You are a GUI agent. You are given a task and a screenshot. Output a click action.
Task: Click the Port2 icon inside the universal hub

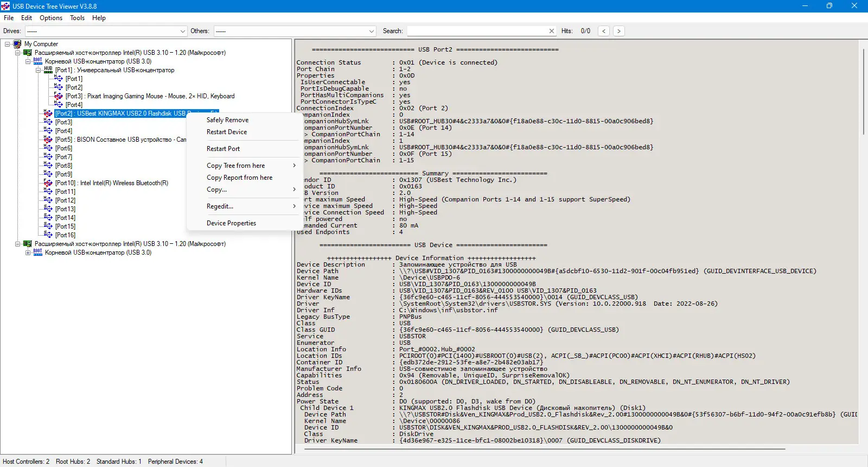click(59, 87)
